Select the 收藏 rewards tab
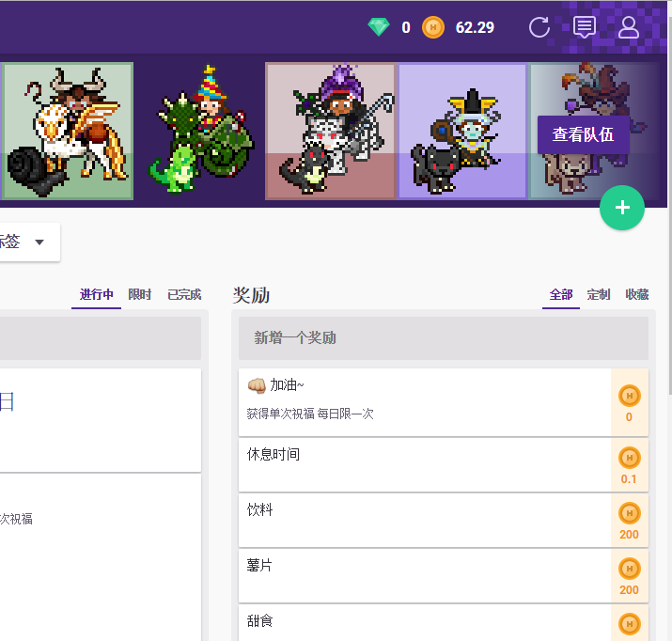Screen dimensions: 672x641 click(637, 294)
